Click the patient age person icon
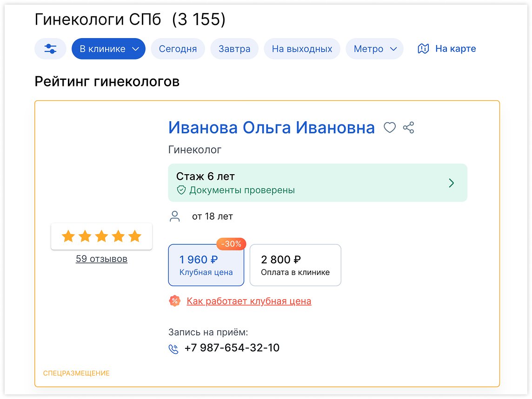The height and width of the screenshot is (399, 532). [x=175, y=216]
